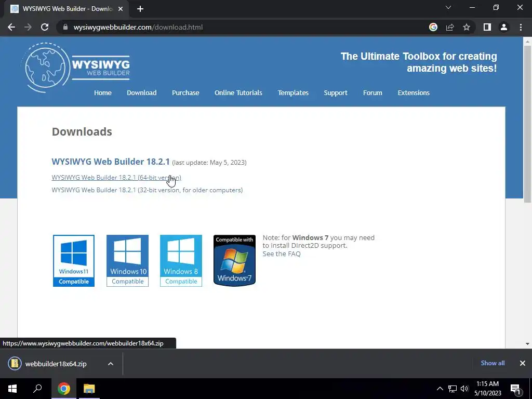Open a new tab with the plus button
The width and height of the screenshot is (532, 399).
tap(140, 9)
